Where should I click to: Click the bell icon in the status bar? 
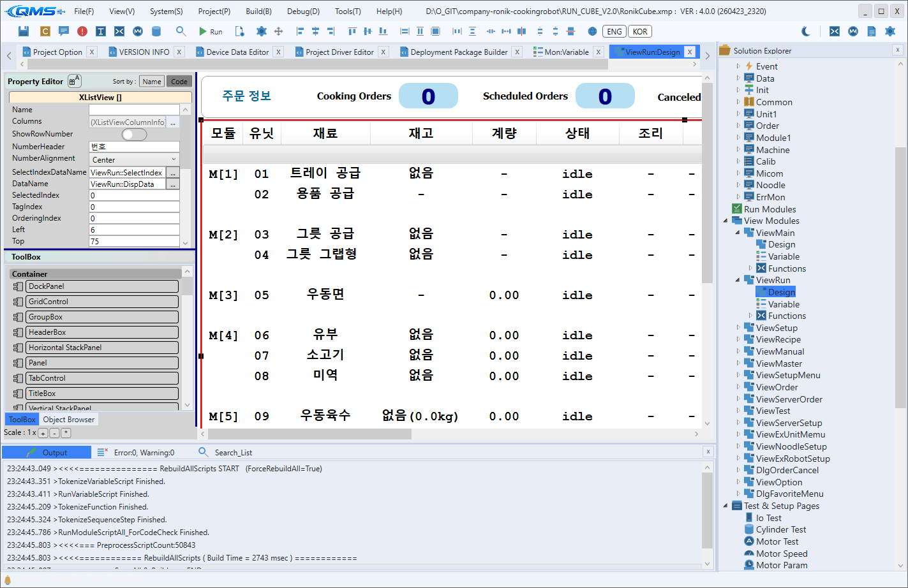coord(8,580)
